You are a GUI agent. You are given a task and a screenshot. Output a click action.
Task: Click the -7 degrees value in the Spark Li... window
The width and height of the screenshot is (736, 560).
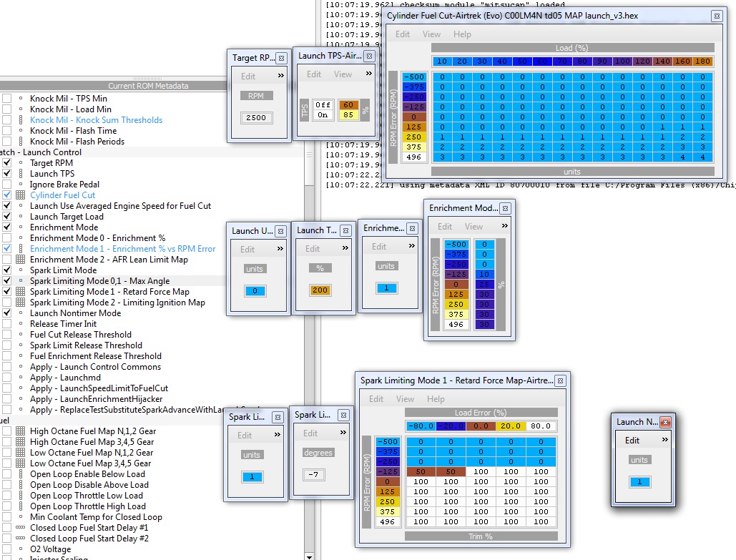tap(313, 475)
